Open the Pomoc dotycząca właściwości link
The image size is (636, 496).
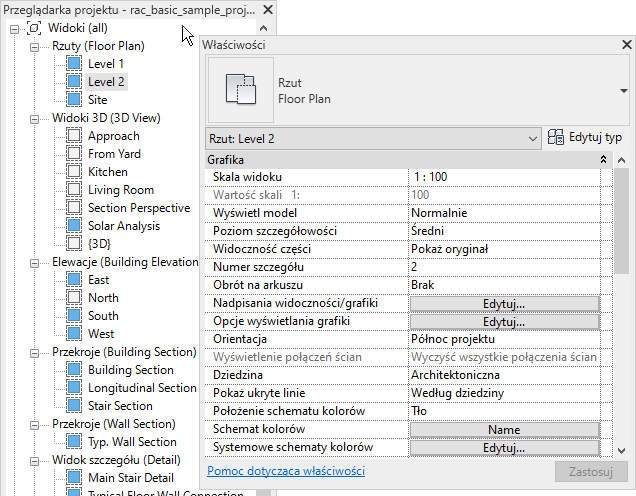coord(285,471)
